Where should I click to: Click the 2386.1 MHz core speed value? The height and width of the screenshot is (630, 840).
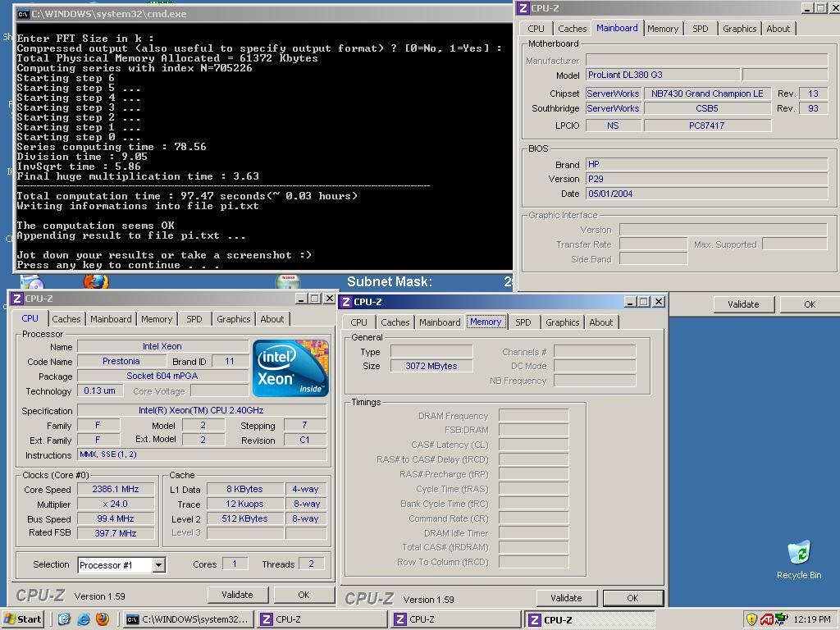tap(116, 489)
